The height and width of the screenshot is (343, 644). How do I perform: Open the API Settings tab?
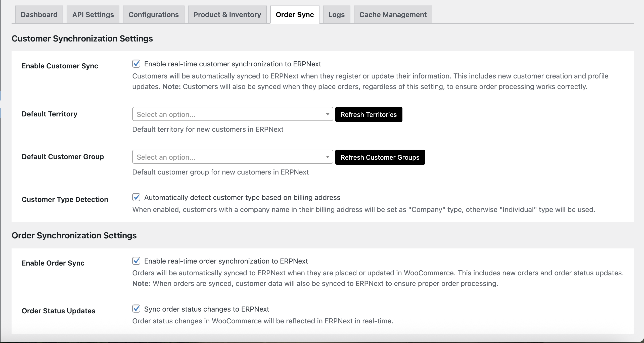click(x=93, y=14)
